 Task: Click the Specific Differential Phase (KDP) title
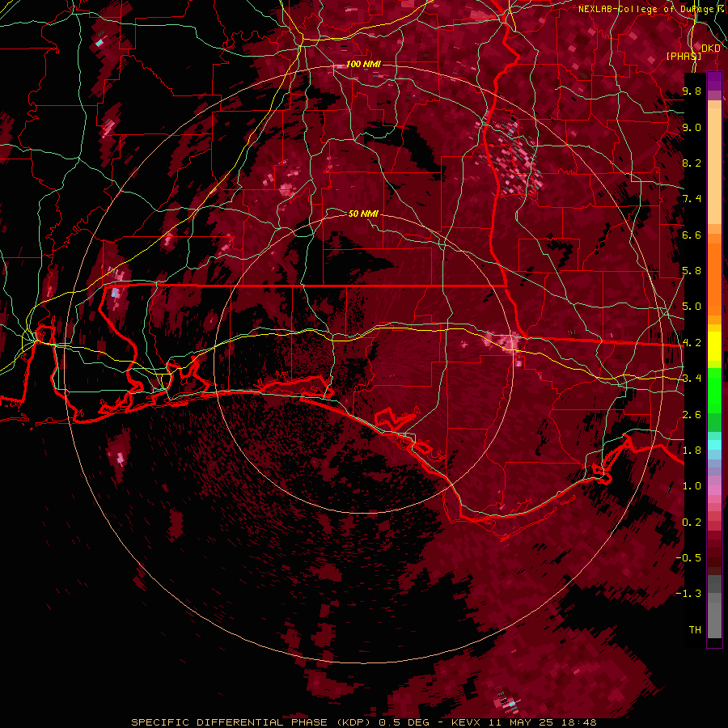[x=252, y=722]
